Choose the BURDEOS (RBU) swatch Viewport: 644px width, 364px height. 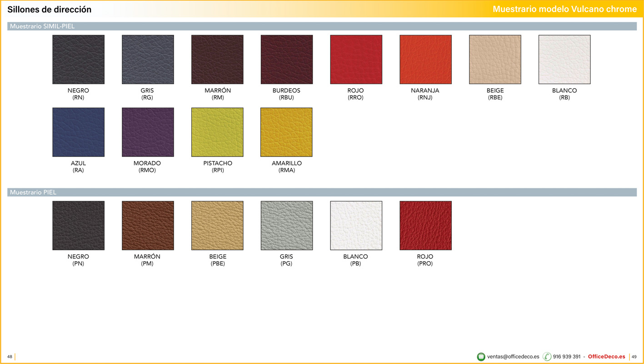pos(287,60)
